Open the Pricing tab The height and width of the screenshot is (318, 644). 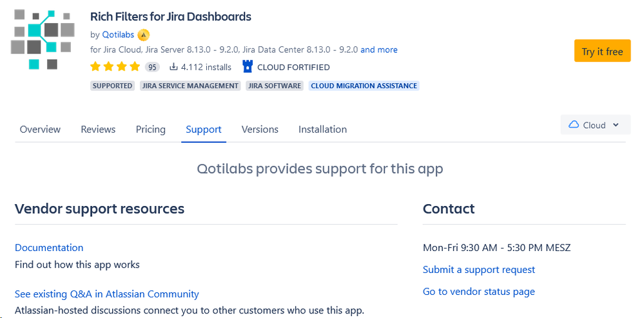click(x=151, y=129)
